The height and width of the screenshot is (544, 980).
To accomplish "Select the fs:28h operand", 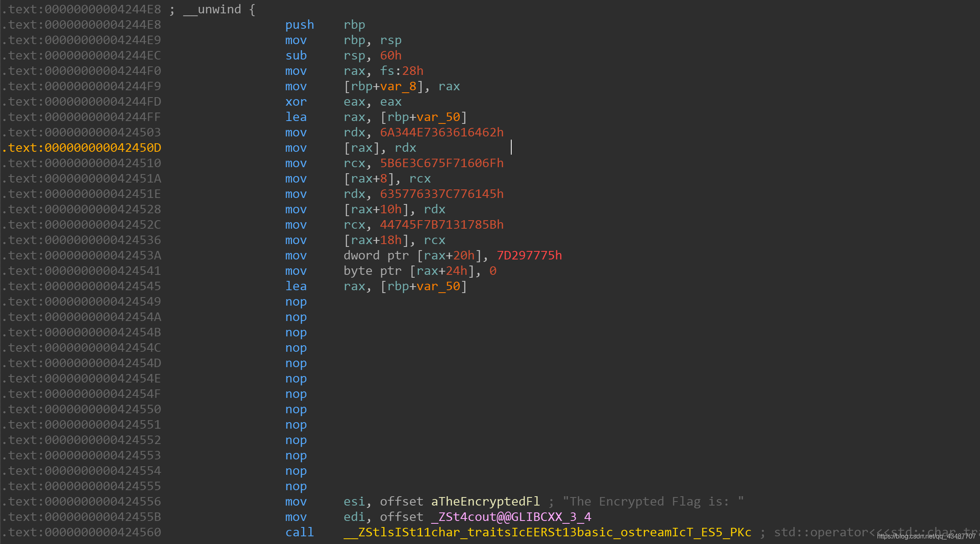I will [401, 71].
